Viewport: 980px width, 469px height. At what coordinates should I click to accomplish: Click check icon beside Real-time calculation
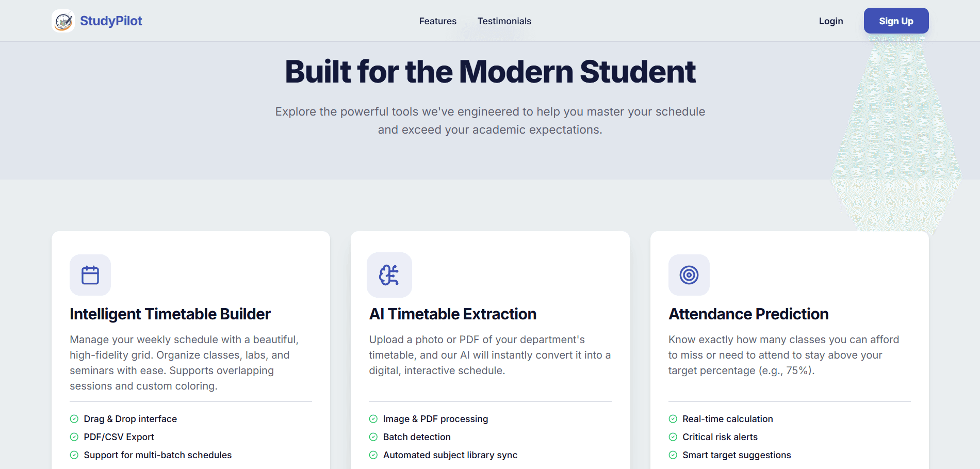point(673,419)
